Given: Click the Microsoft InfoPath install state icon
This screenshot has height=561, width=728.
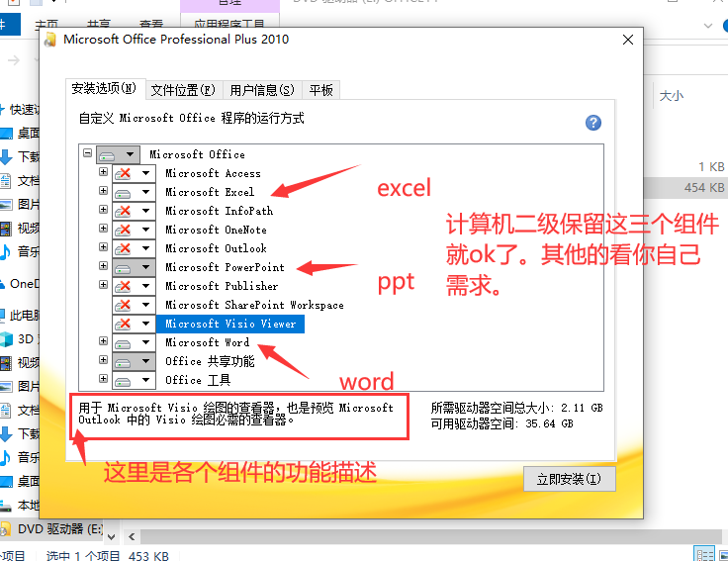Looking at the screenshot, I should click(x=123, y=212).
